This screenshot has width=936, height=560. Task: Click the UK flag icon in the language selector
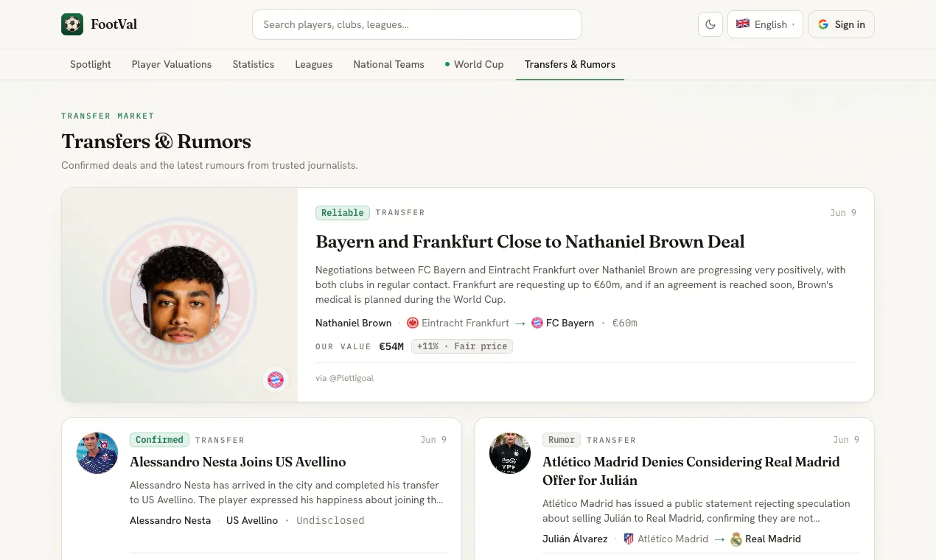pyautogui.click(x=743, y=24)
